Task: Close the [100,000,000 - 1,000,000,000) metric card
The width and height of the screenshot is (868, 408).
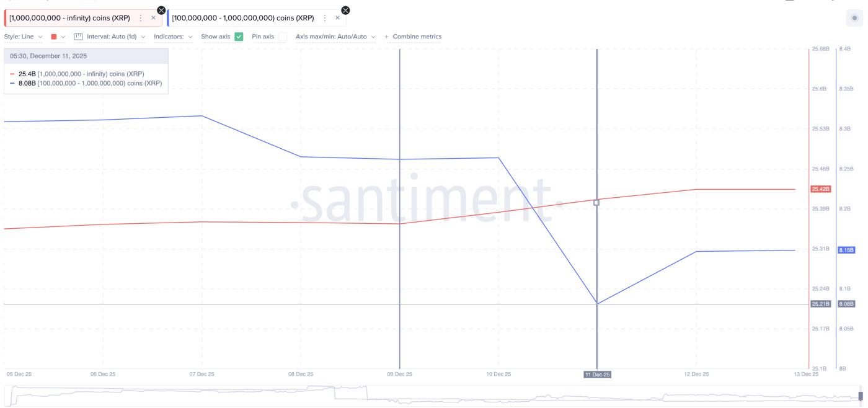Action: pos(336,19)
